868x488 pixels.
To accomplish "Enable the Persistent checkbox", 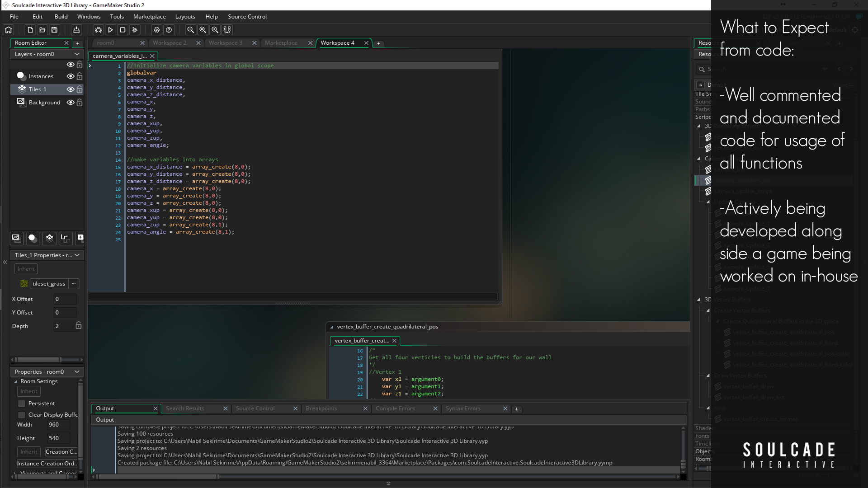I will coord(22,404).
